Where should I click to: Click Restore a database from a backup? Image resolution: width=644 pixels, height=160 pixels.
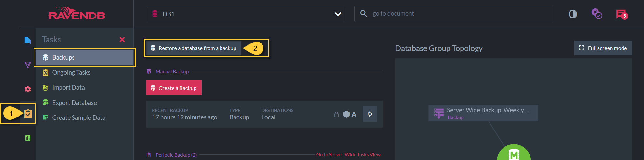pyautogui.click(x=194, y=48)
